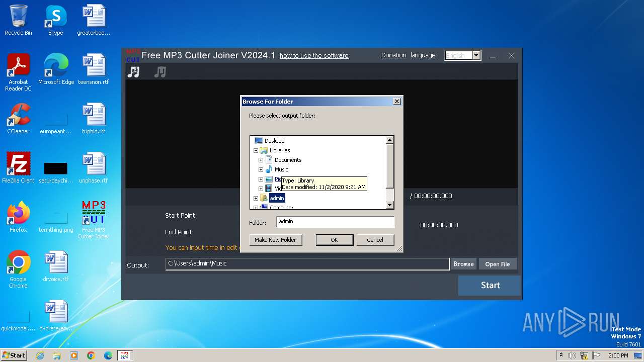Click the Output path field
This screenshot has width=644, height=362.
pos(307,264)
